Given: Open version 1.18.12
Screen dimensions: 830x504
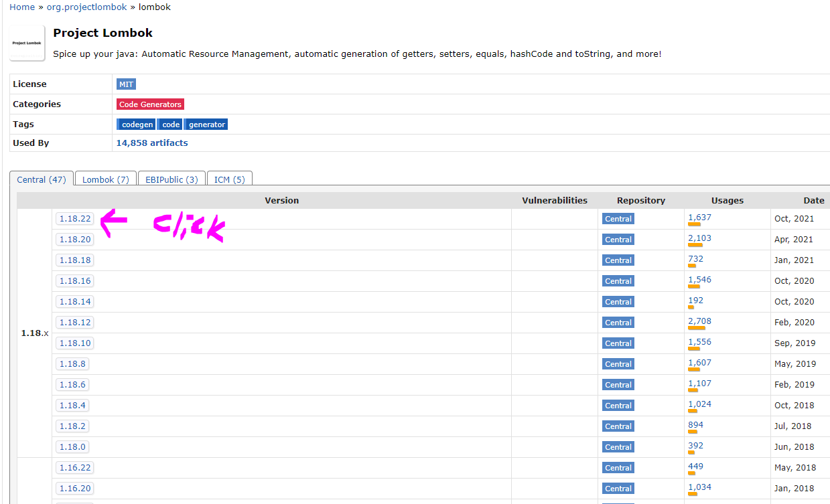Looking at the screenshot, I should 74,323.
